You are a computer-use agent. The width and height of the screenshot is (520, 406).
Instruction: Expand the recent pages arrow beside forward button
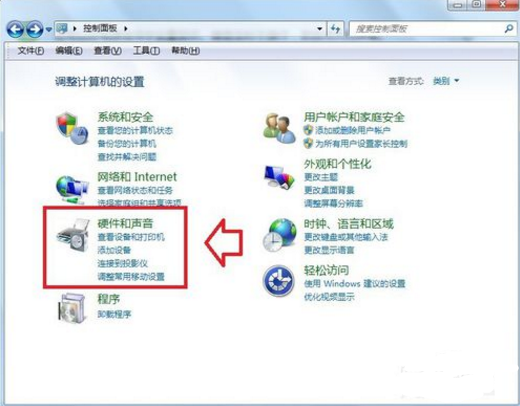click(49, 30)
